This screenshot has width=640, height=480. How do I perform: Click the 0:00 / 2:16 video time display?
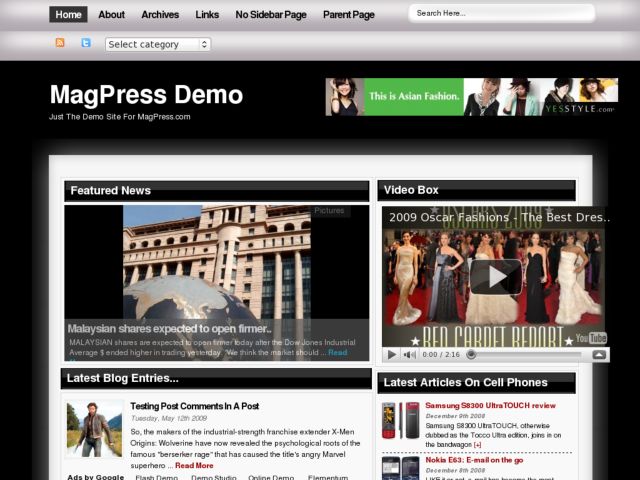tap(441, 354)
